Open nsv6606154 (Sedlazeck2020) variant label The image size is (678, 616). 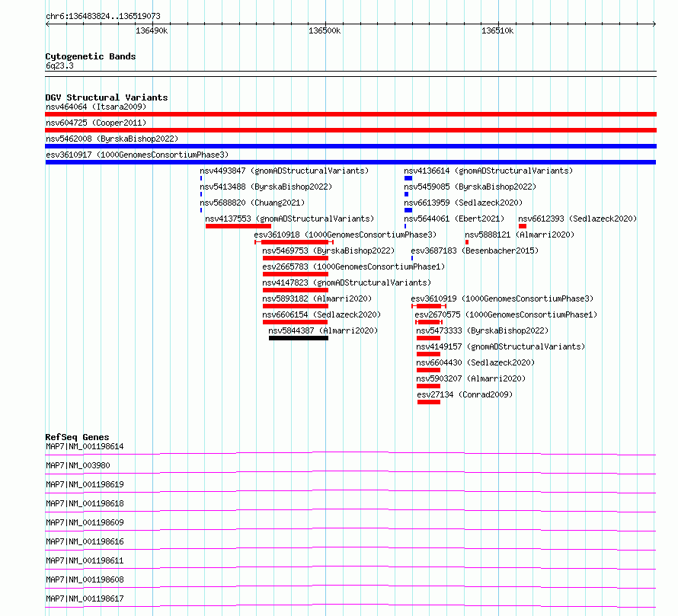pyautogui.click(x=321, y=314)
